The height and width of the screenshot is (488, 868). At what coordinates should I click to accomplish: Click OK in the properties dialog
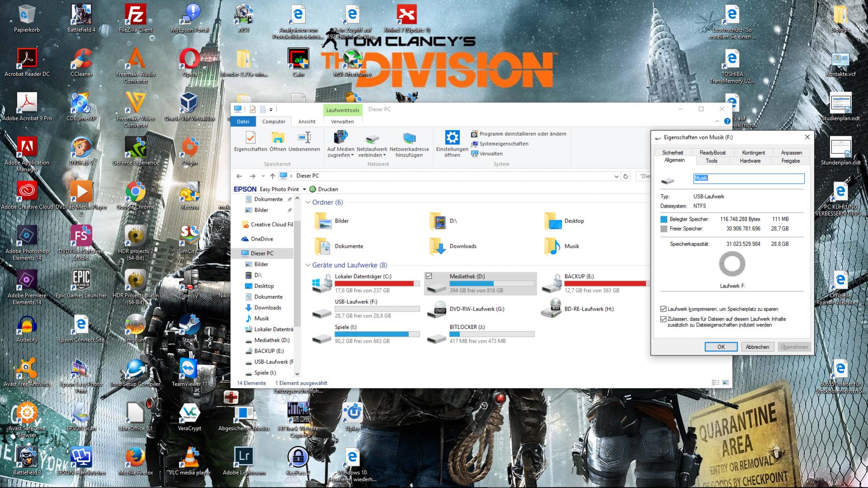(x=721, y=347)
